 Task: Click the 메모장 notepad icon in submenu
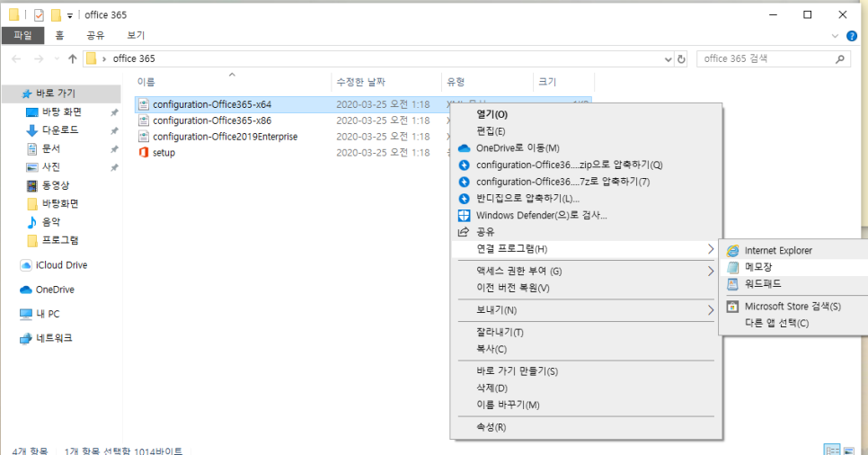[x=732, y=267]
